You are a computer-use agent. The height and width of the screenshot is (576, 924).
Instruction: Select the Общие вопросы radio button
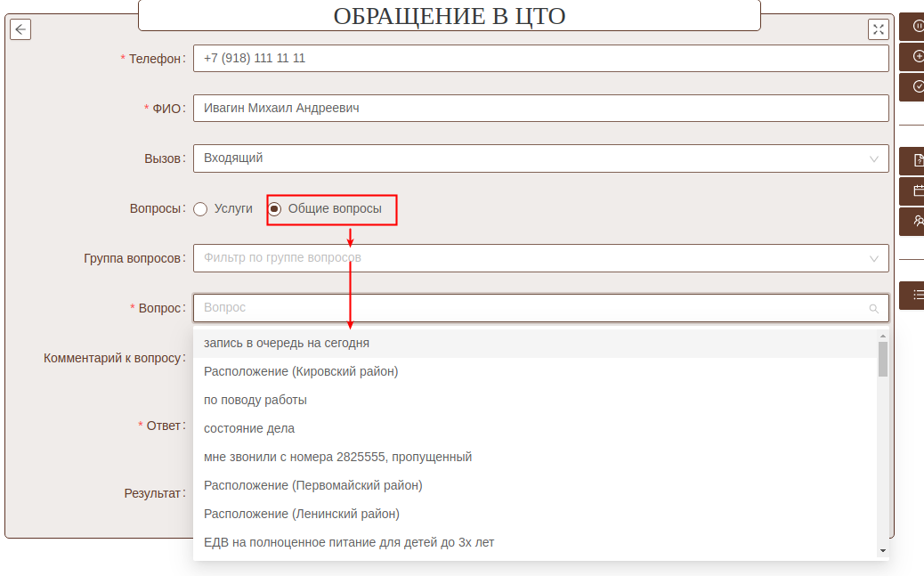(x=275, y=208)
